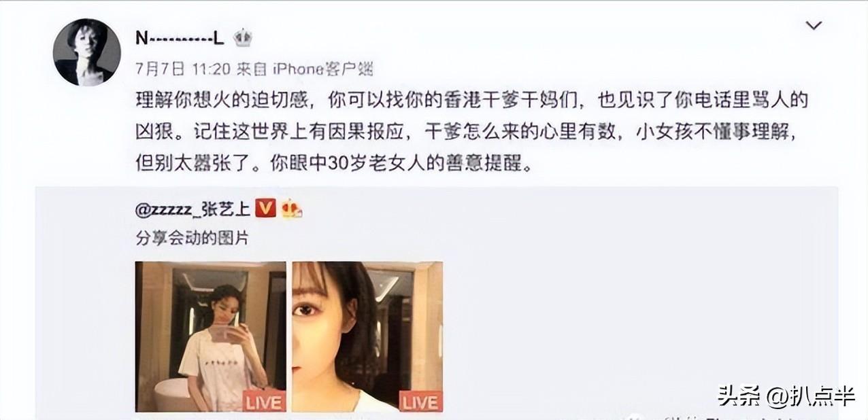This screenshot has height=420, width=868.
Task: Click the LIVE badge on face photo
Action: pos(420,402)
